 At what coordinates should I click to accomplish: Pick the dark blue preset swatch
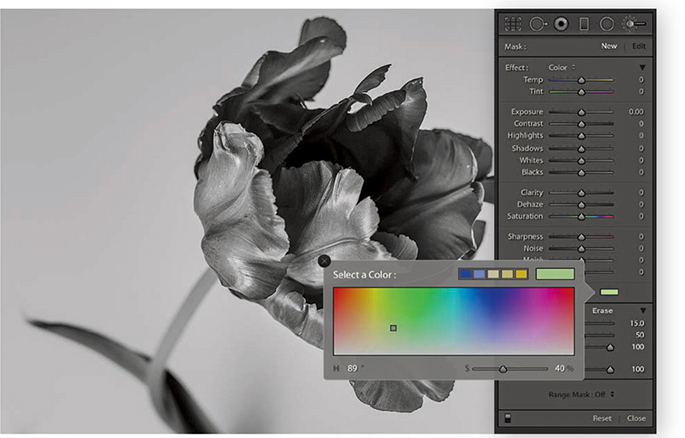(466, 274)
